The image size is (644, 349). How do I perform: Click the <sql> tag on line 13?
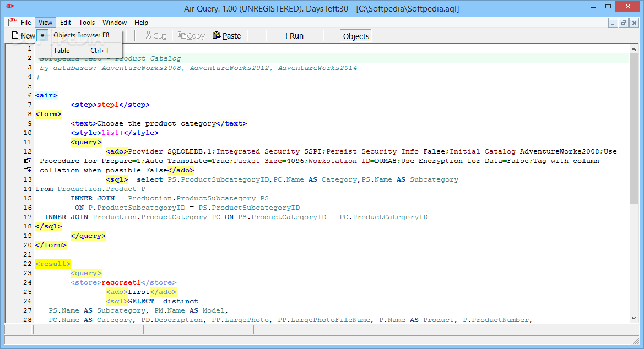pos(117,180)
